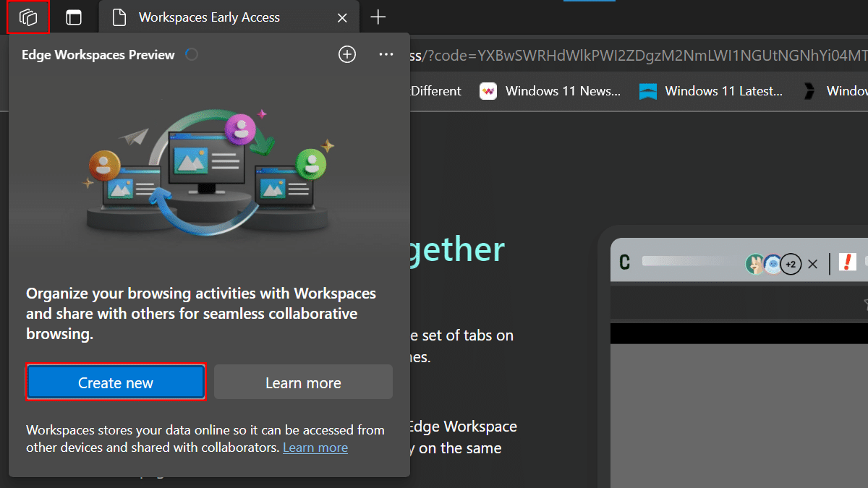Click the bookmark ending in Different
The image size is (868, 488).
[435, 91]
